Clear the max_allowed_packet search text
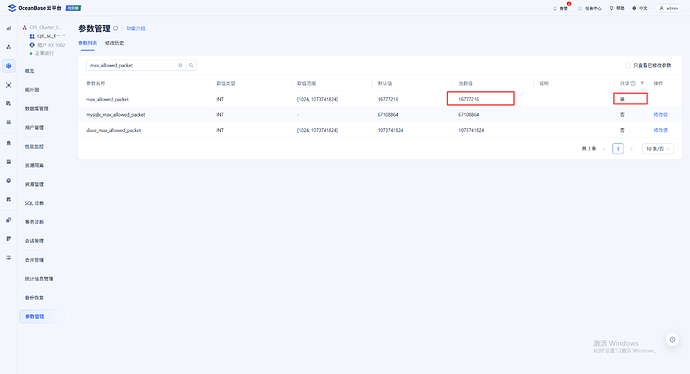This screenshot has width=690, height=374. (x=180, y=65)
